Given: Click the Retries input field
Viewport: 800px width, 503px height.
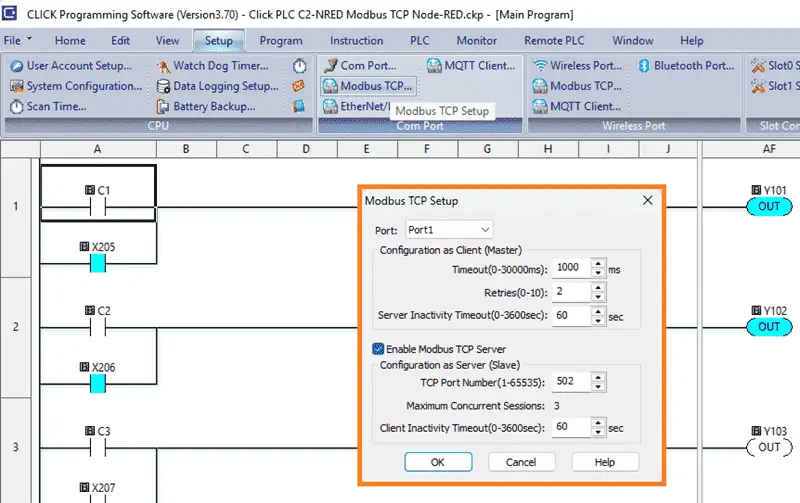Looking at the screenshot, I should point(572,292).
